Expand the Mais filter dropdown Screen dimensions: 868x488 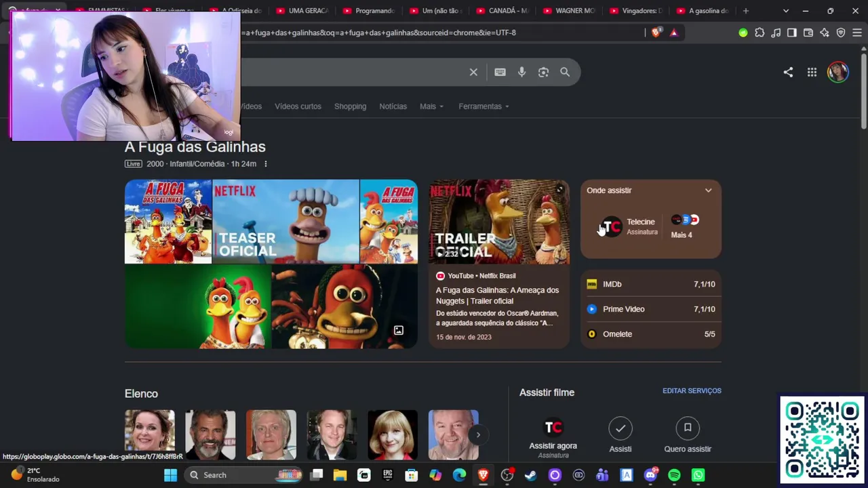pos(431,106)
